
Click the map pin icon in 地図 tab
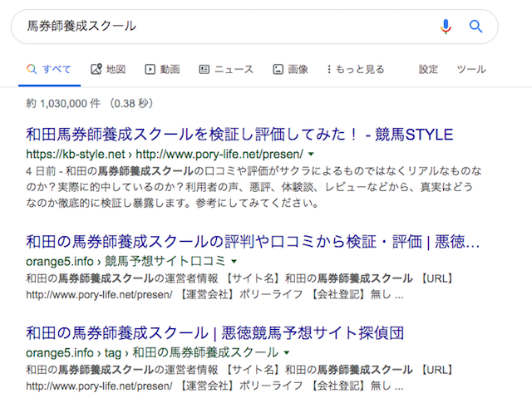(96, 69)
